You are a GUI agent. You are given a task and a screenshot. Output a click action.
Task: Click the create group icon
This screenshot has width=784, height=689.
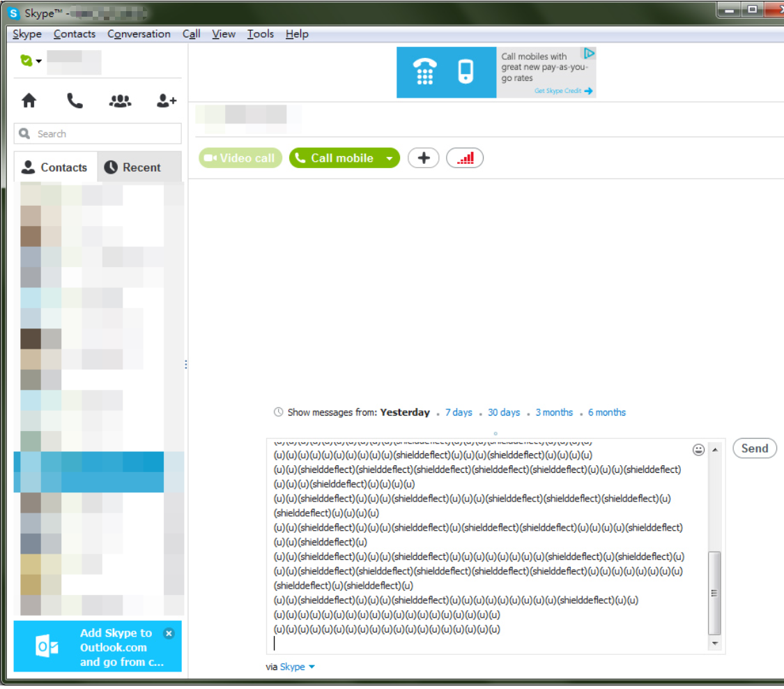(x=120, y=101)
